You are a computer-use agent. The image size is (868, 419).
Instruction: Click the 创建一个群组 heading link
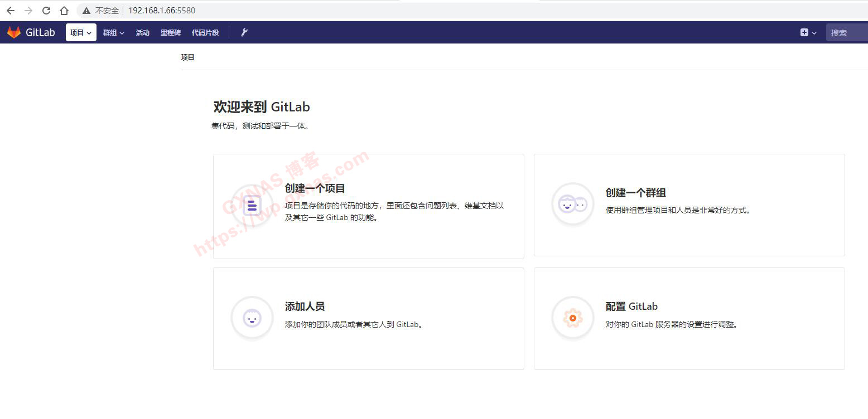click(x=635, y=193)
